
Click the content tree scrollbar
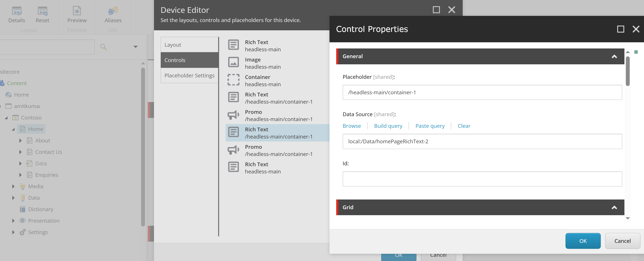[x=143, y=147]
